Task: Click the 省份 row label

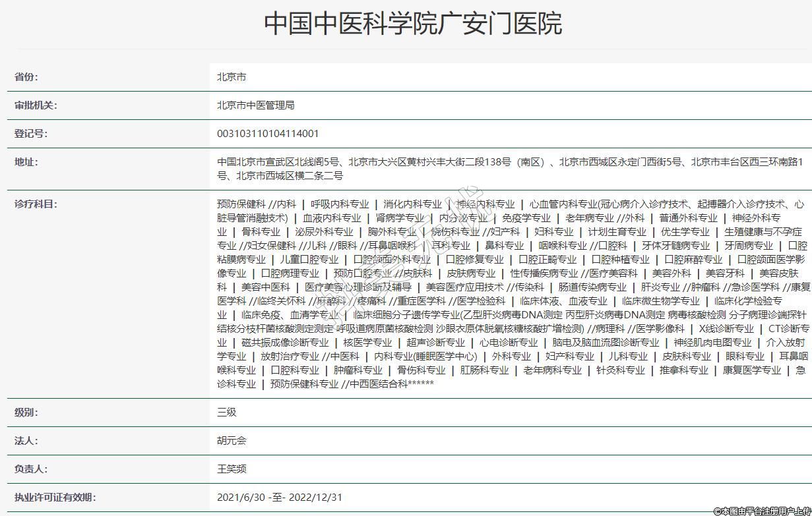Action: coord(26,76)
